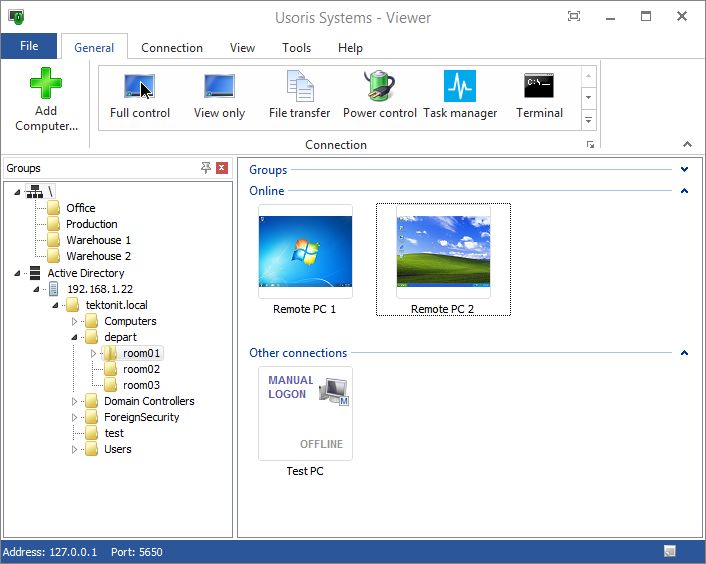Switch to the View tab
706x564 pixels.
coord(242,47)
